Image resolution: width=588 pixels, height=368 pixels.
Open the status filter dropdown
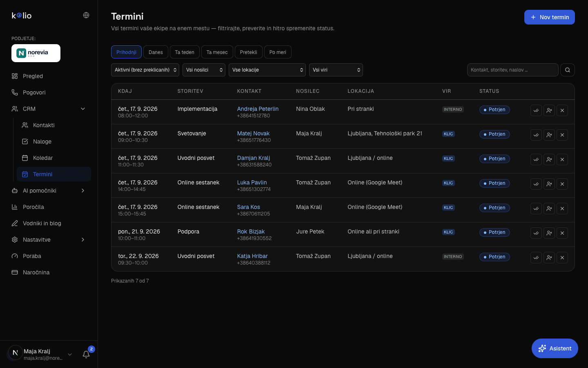(145, 70)
